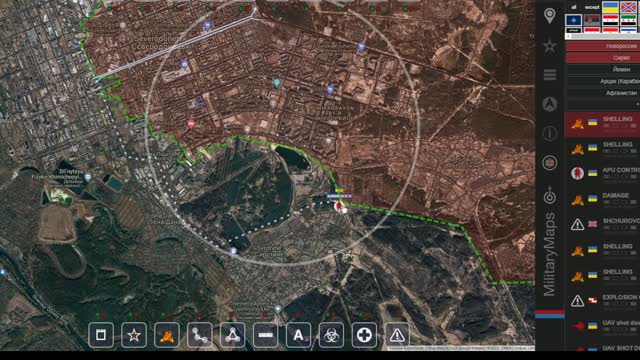Click the round emblem sidebar icon
The image size is (640, 360).
point(550,163)
